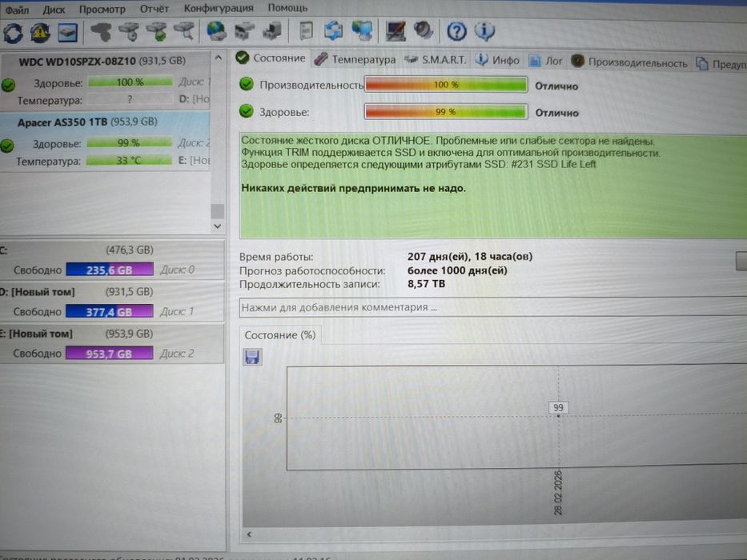This screenshot has width=747, height=560.
Task: Click the speaker sound toolbar icon
Action: point(423,31)
